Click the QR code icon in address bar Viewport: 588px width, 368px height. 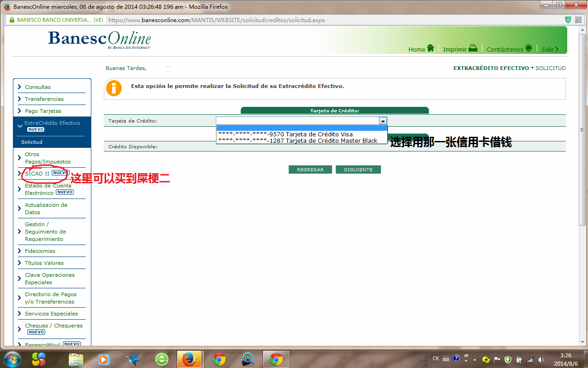[578, 20]
